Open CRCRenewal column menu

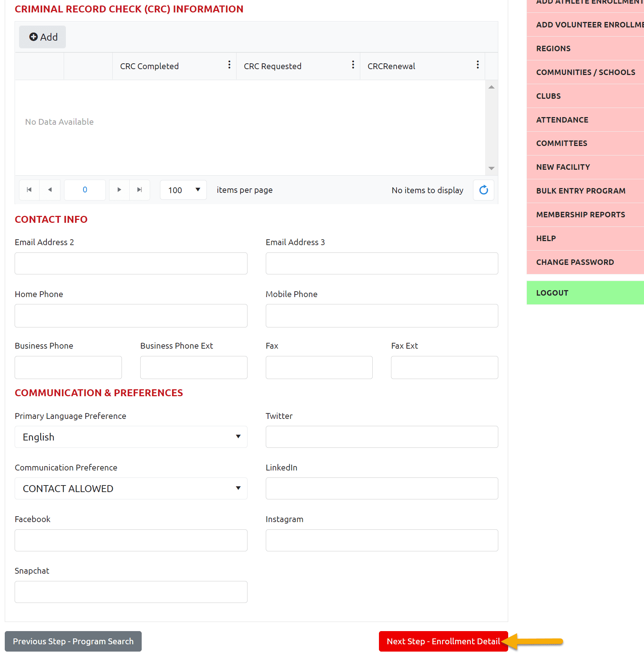(x=477, y=65)
